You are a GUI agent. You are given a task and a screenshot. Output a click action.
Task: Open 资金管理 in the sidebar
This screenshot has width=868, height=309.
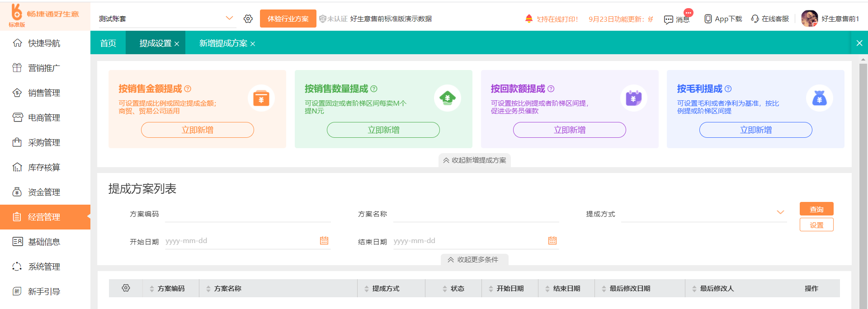pyautogui.click(x=44, y=192)
